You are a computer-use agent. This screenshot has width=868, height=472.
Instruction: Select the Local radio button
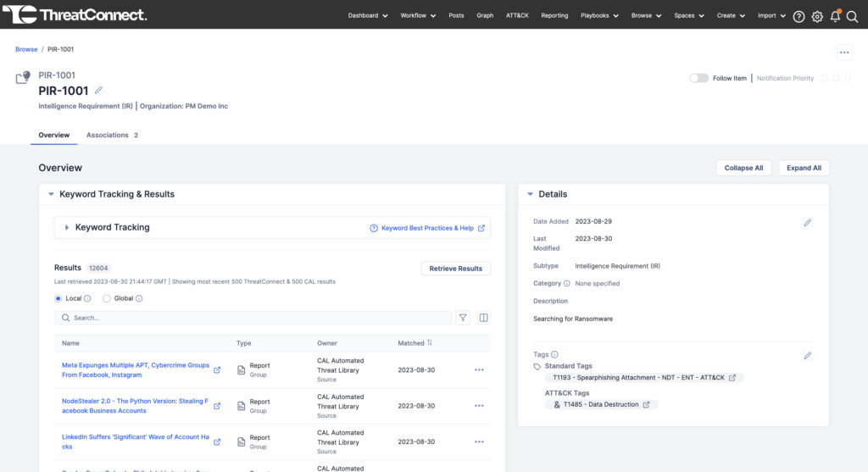58,298
